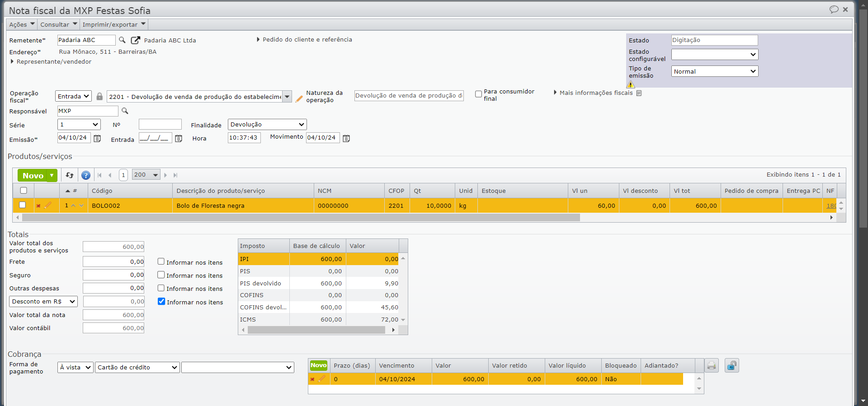This screenshot has width=868, height=406.
Task: Check Informar nos itens for Frete
Action: click(x=161, y=261)
